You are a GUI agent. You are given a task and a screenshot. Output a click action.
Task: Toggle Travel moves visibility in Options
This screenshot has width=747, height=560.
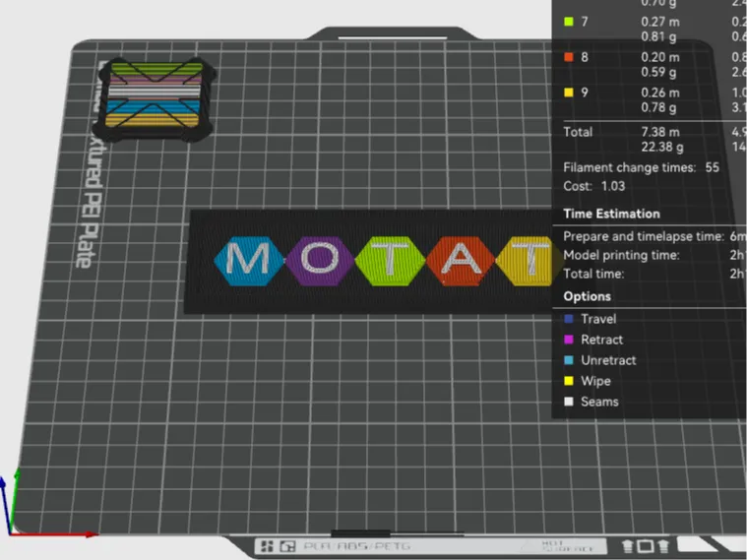(590, 319)
